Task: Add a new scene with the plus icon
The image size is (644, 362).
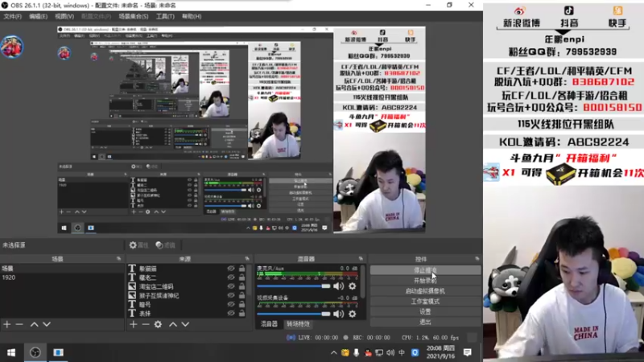Action: (7, 324)
